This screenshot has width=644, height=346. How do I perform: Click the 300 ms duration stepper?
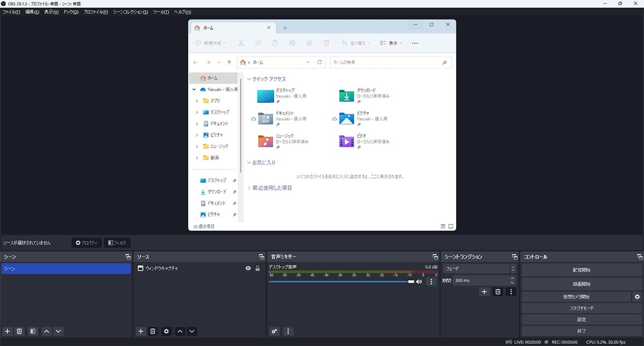pos(513,280)
